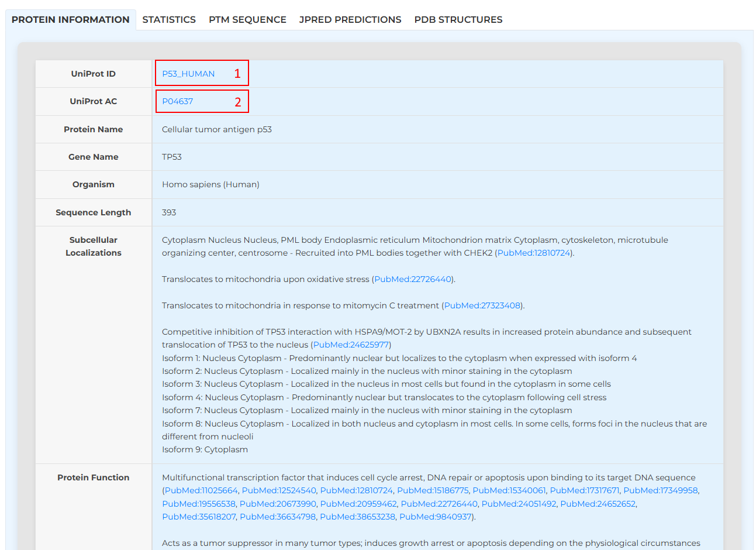Go to the PDB Structures tab
756x550 pixels.
point(458,19)
